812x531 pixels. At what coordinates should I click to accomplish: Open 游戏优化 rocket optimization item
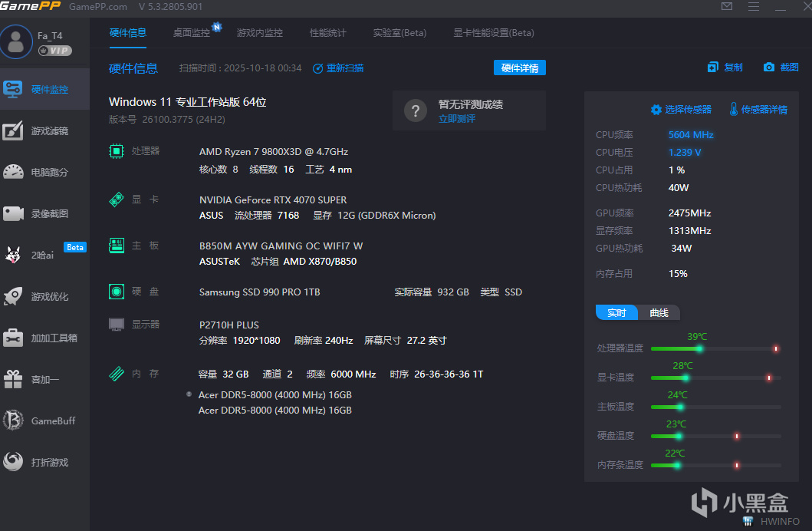click(x=44, y=296)
